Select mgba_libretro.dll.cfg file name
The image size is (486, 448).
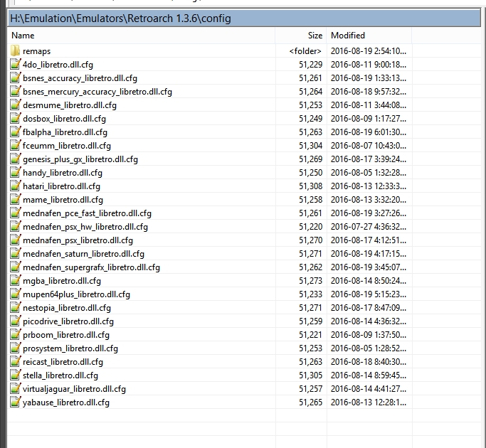[62, 281]
